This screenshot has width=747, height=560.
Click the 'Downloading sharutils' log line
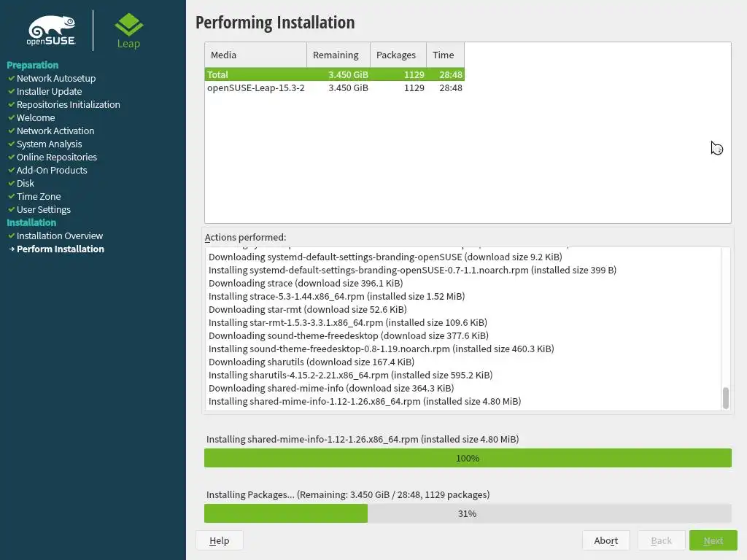[311, 362]
